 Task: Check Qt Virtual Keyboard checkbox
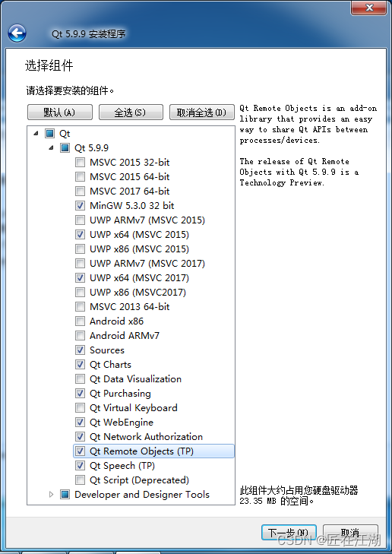click(81, 408)
